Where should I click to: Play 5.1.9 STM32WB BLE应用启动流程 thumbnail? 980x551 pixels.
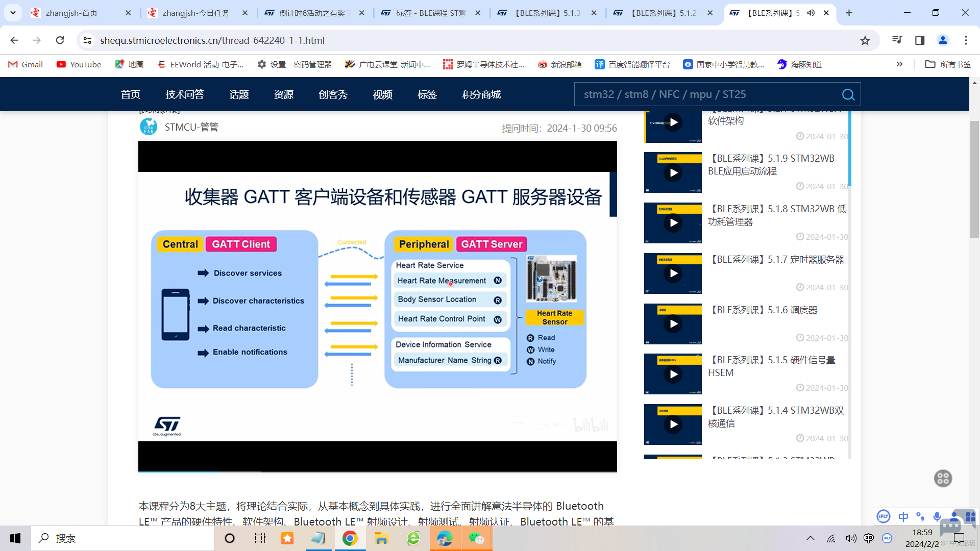coord(673,172)
